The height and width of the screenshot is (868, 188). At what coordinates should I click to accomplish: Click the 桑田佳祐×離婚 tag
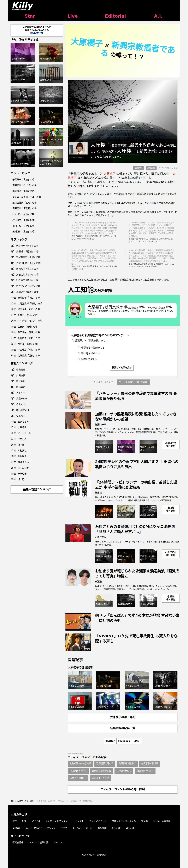pyautogui.click(x=127, y=763)
